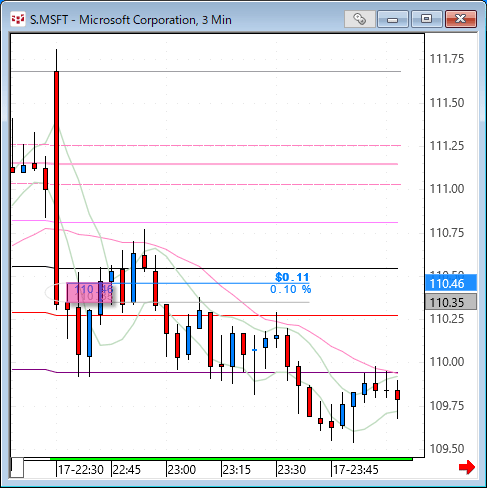The width and height of the screenshot is (487, 488).
Task: Click the 110.25 price axis label
Action: (447, 319)
